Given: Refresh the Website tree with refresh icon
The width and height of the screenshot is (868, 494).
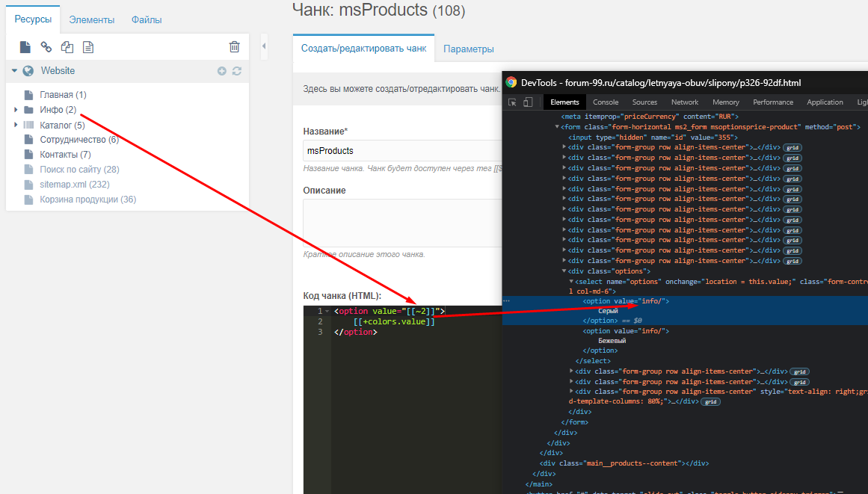Looking at the screenshot, I should 237,71.
